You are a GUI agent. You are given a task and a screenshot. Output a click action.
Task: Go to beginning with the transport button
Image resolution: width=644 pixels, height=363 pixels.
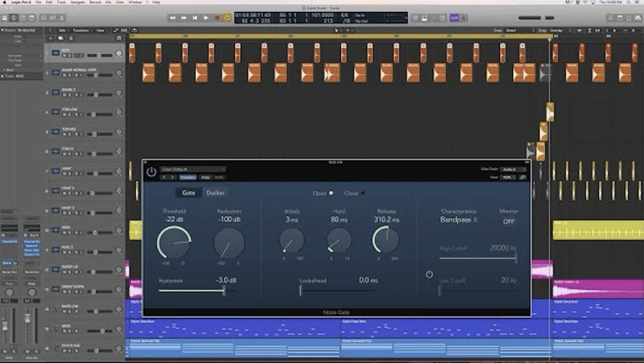195,18
